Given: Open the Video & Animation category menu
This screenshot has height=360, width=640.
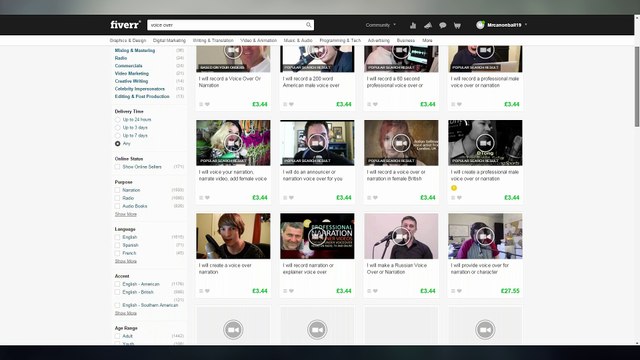Looking at the screenshot, I should click(258, 40).
